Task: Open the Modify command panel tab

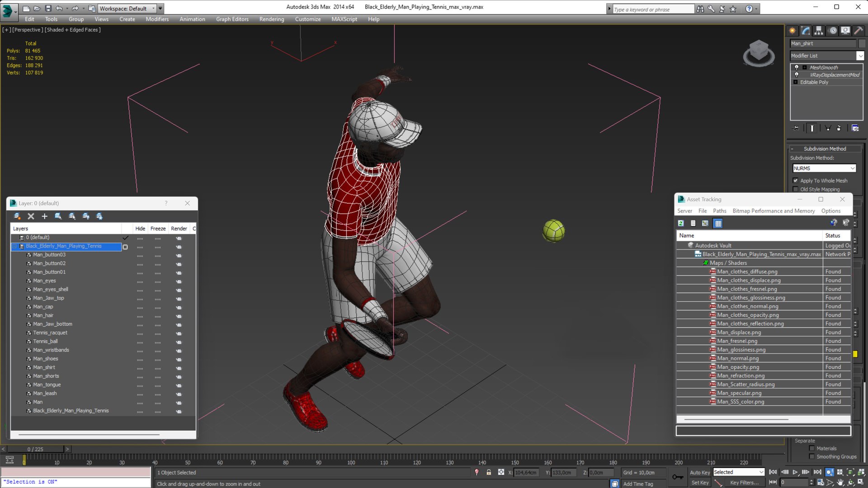Action: point(806,30)
